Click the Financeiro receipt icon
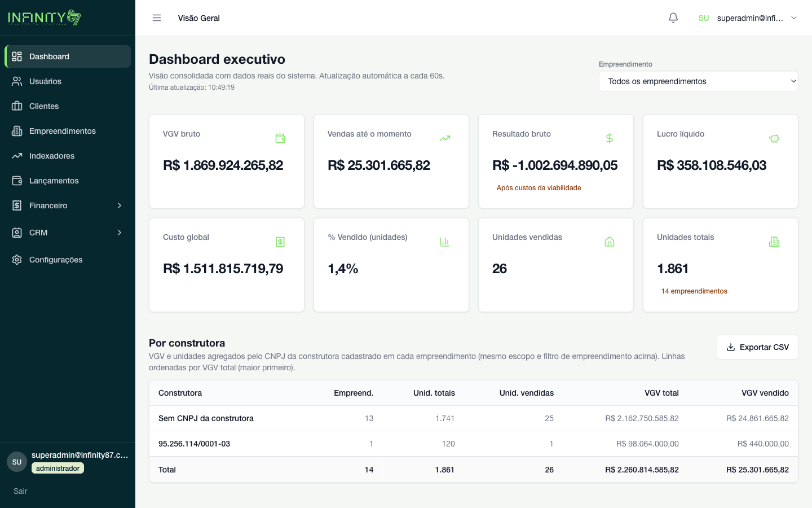The image size is (812, 508). point(17,205)
